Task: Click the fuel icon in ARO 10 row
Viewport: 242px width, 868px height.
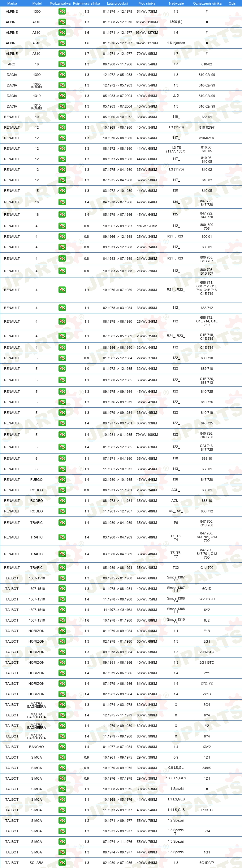Action: [62, 64]
